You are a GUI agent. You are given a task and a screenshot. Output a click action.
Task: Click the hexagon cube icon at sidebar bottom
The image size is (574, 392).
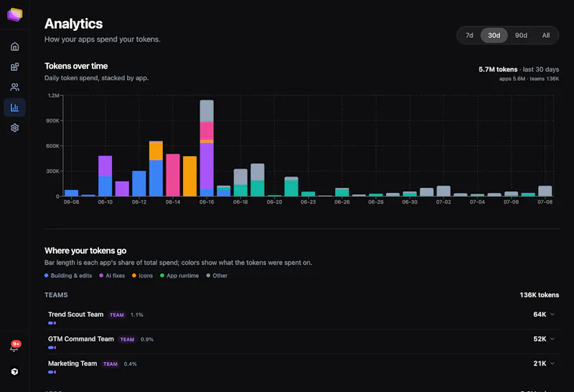tap(14, 371)
